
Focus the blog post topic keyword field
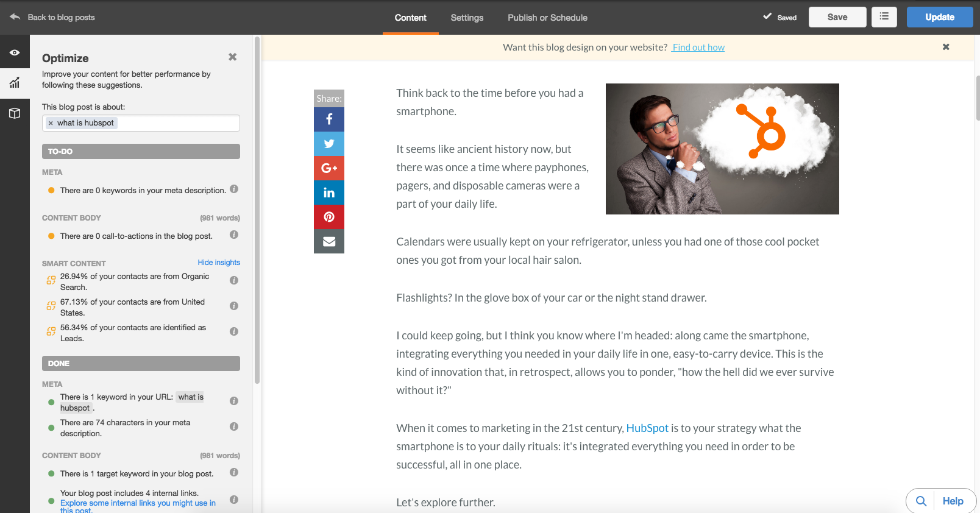[141, 123]
